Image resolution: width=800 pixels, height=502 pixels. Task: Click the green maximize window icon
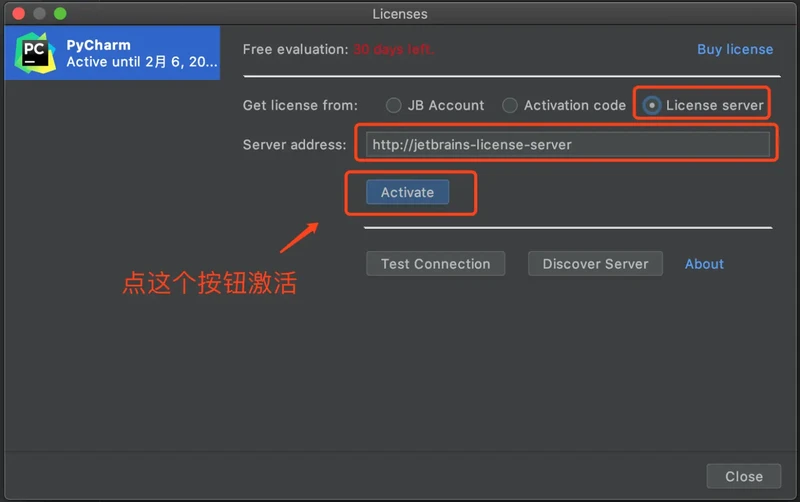point(60,14)
